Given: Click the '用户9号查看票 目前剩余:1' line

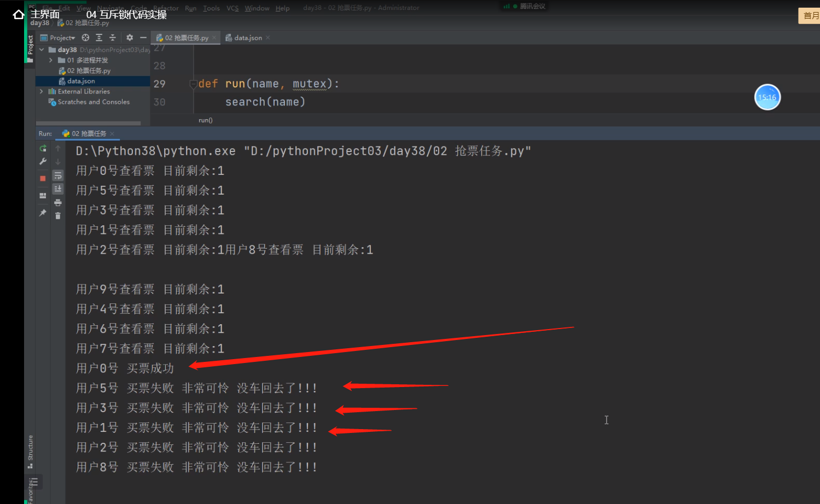Looking at the screenshot, I should [x=150, y=289].
